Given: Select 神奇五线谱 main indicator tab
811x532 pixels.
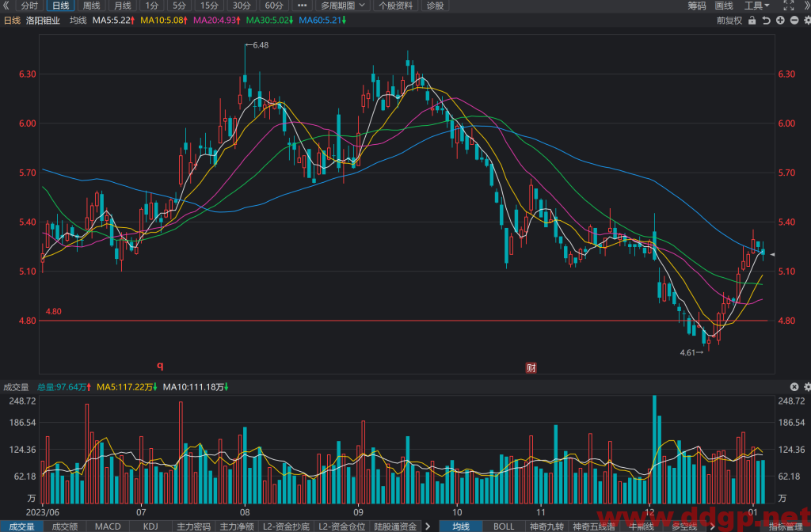Looking at the screenshot, I should [594, 526].
